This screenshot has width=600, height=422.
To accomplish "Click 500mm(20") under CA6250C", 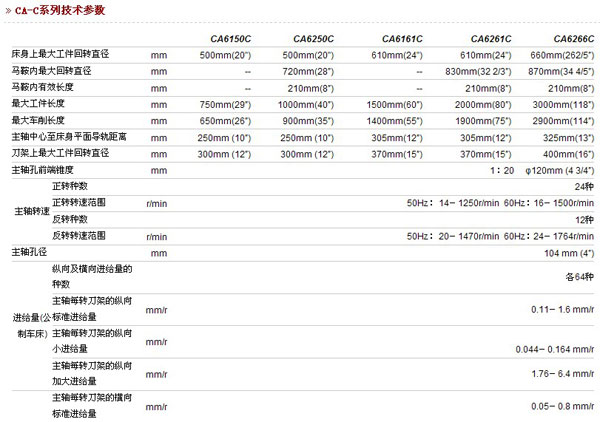I will coord(308,55).
